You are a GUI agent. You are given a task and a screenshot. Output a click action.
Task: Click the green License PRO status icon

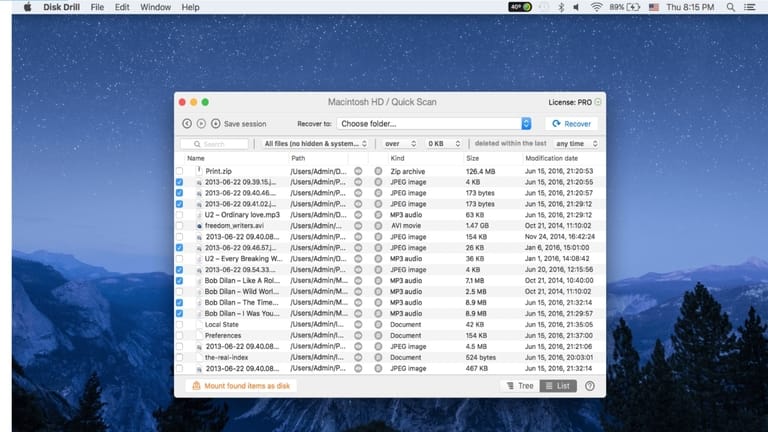(598, 102)
